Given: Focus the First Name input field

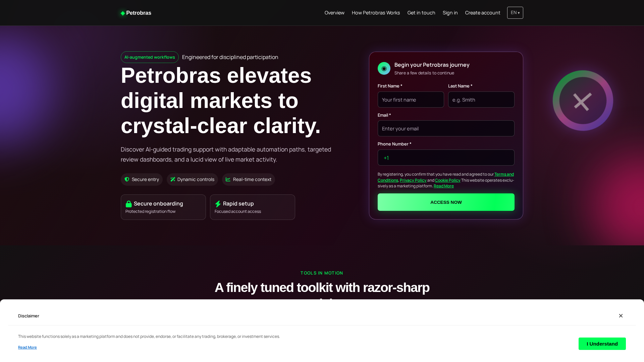Looking at the screenshot, I should click(411, 100).
